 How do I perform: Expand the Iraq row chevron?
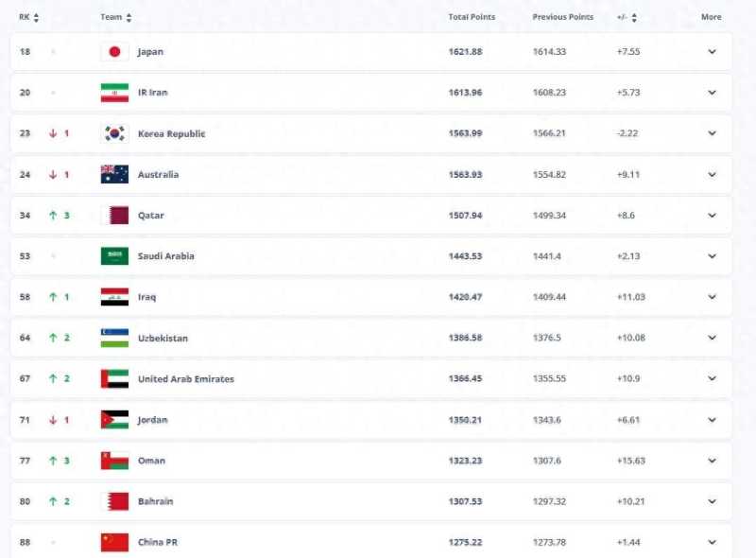pyautogui.click(x=712, y=297)
